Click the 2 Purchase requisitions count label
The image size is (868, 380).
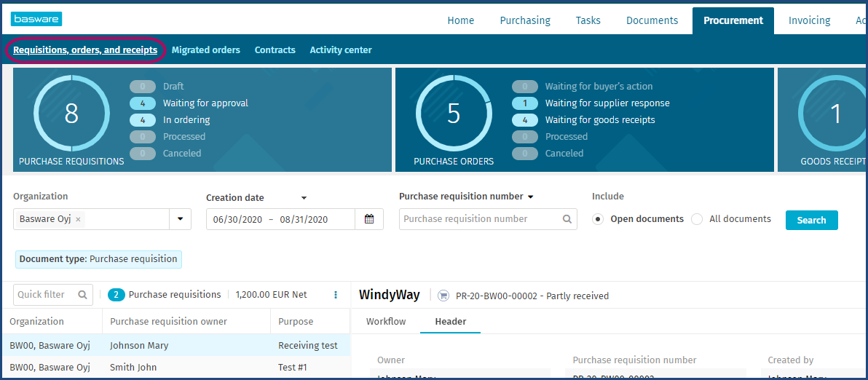click(x=165, y=295)
